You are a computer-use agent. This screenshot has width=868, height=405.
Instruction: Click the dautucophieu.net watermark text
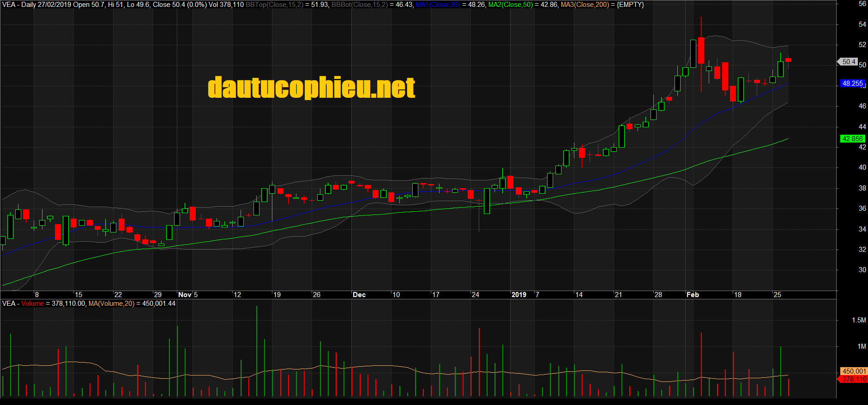point(311,88)
